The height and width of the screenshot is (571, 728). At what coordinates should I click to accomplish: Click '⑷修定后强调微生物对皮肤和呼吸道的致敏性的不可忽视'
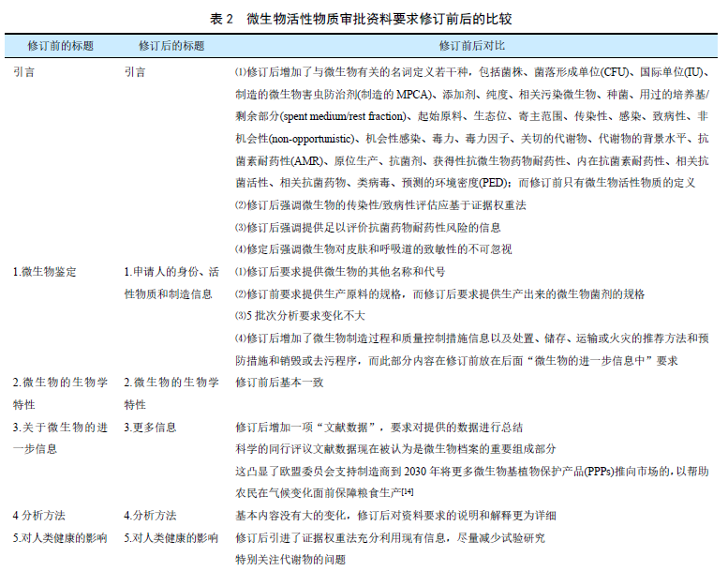pos(373,249)
